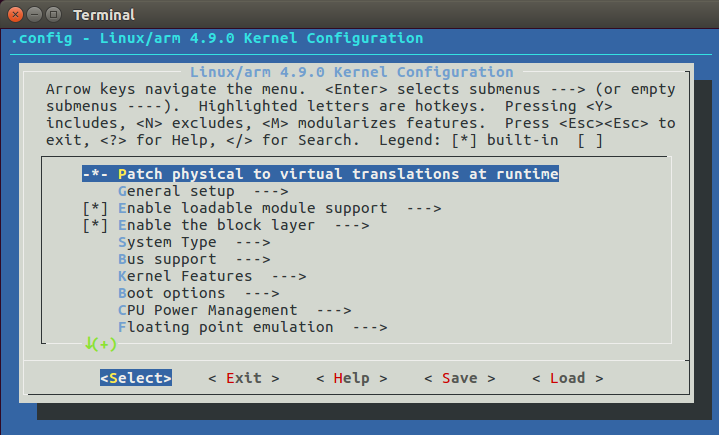Click the Save button

(459, 378)
